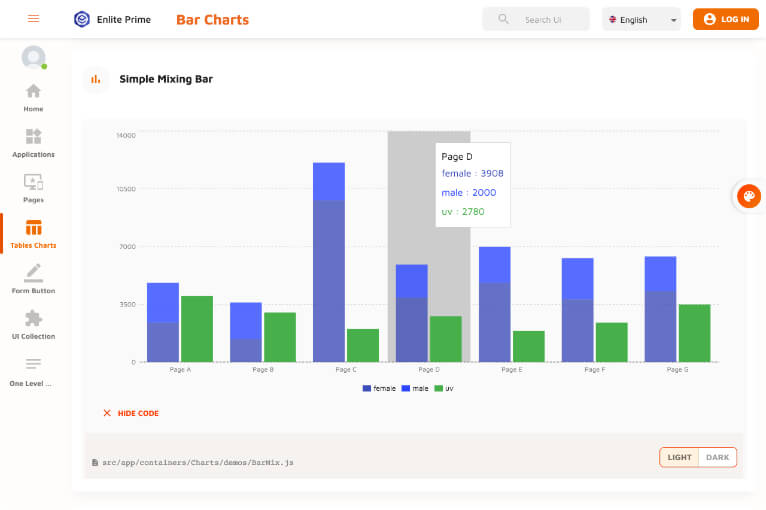The image size is (766, 510).
Task: Select the Tables Charts sidebar icon
Action: 33,228
